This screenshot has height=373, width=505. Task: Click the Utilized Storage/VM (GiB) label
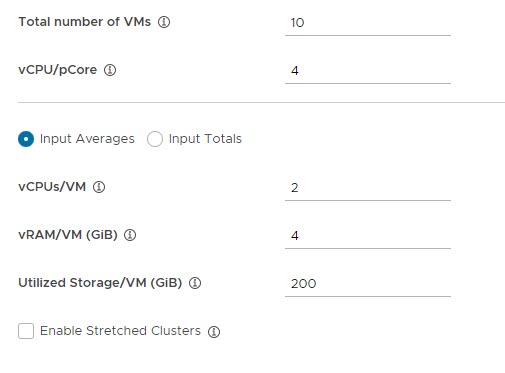tap(100, 283)
